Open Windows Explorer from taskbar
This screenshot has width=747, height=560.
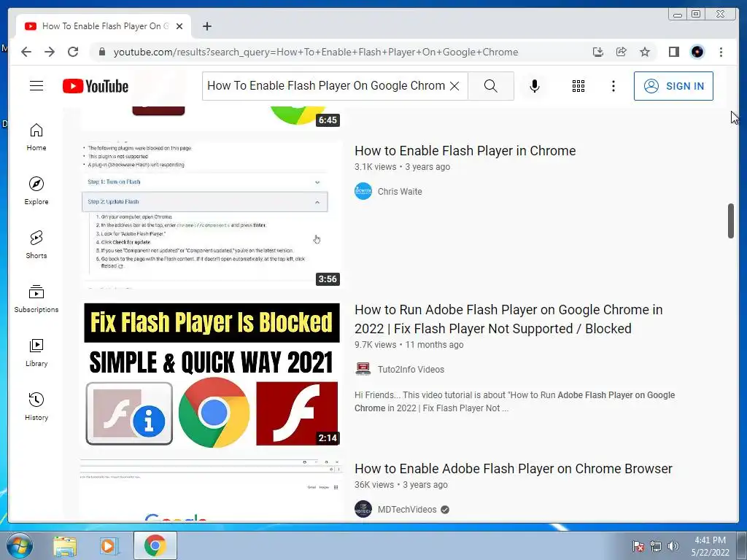pyautogui.click(x=65, y=545)
